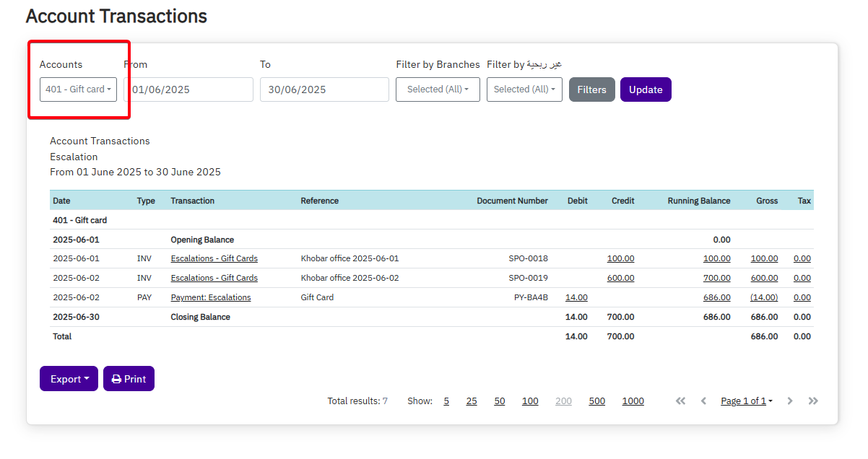Click the 600.00 credit amount link
The height and width of the screenshot is (459, 868).
click(620, 278)
